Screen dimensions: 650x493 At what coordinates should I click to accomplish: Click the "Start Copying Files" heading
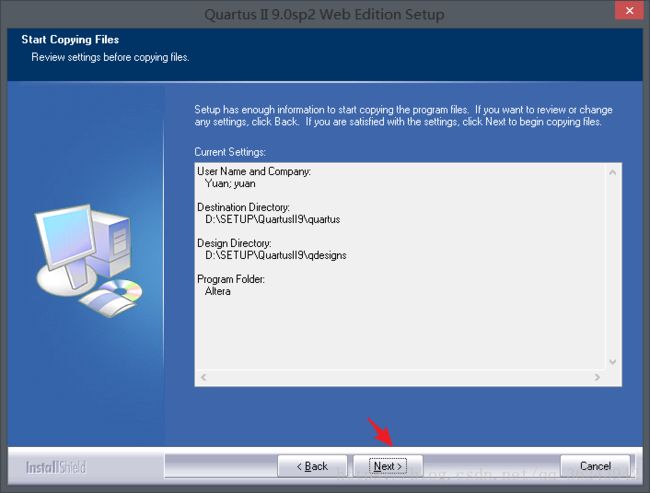70,39
